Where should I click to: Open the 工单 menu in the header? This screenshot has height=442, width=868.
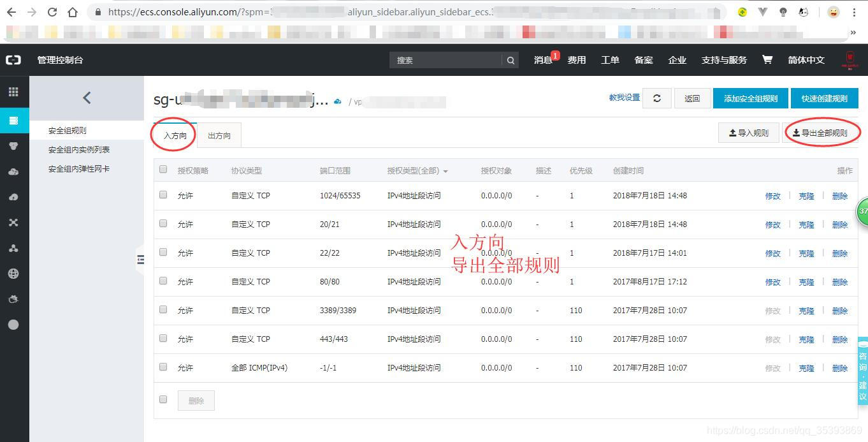coord(610,60)
